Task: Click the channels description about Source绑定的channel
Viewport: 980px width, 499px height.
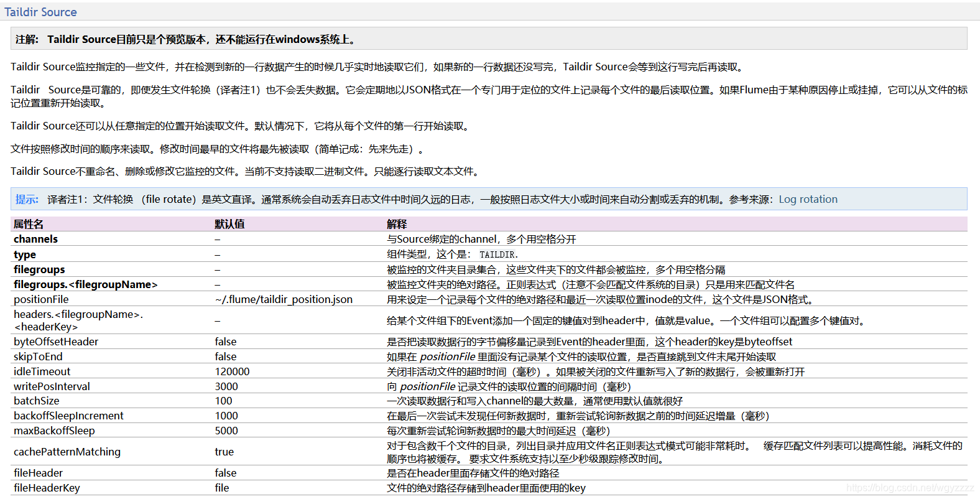Action: coord(481,239)
